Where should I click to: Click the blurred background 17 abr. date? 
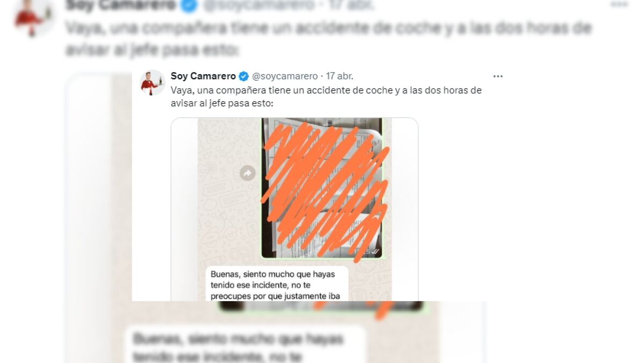click(x=350, y=5)
